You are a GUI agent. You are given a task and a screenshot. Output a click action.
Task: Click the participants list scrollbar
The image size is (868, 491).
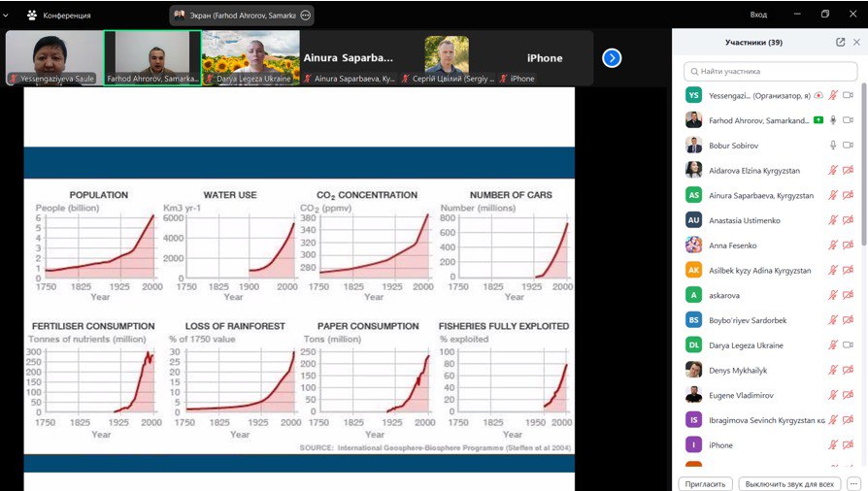(864, 164)
